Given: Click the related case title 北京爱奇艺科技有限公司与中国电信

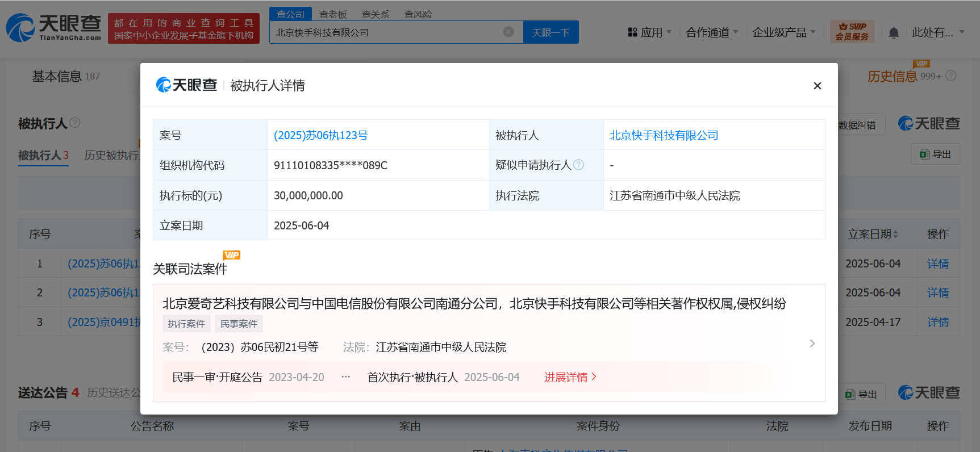Looking at the screenshot, I should click(474, 304).
